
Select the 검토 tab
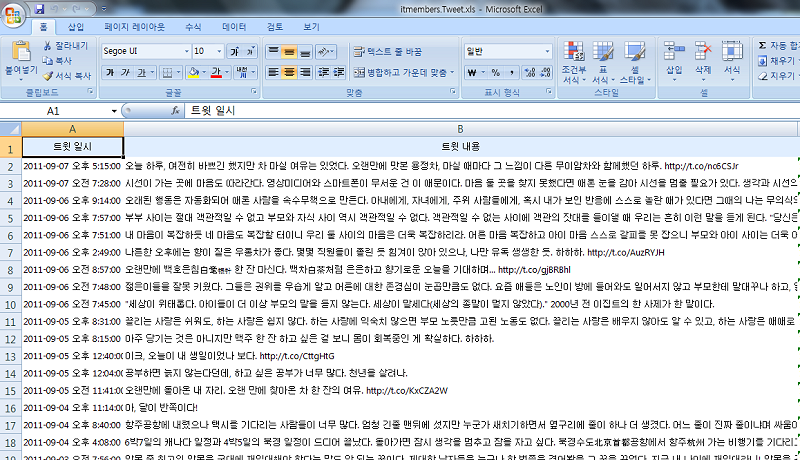click(x=274, y=27)
